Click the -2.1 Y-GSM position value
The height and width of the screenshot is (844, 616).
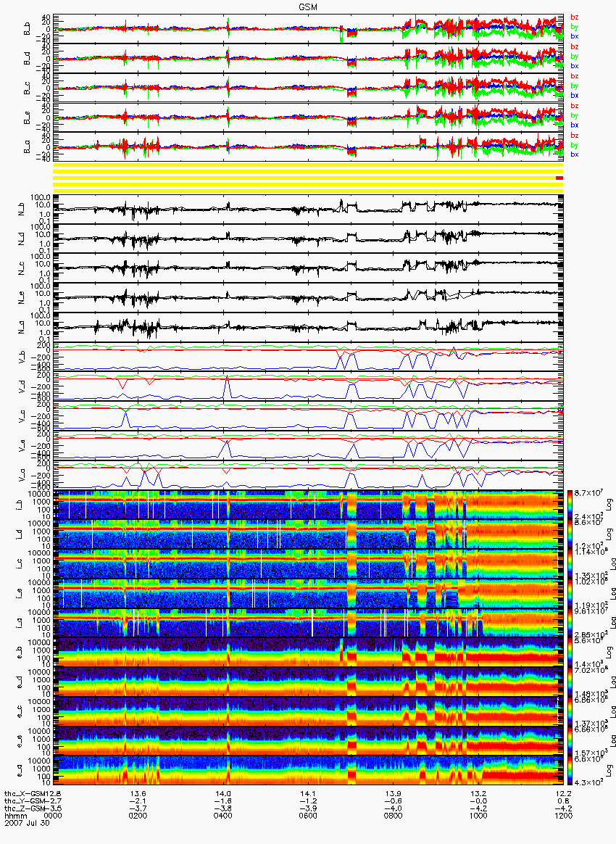point(138,801)
